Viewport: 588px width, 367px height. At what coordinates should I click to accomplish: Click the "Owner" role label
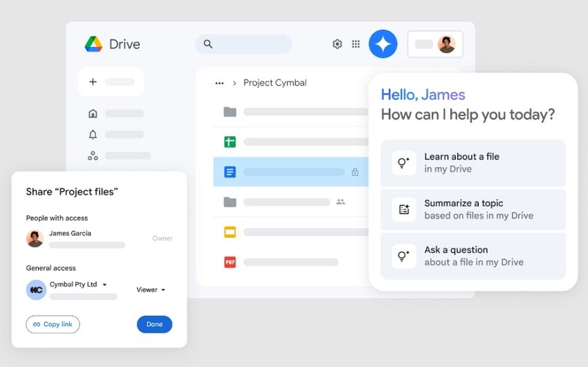(163, 238)
